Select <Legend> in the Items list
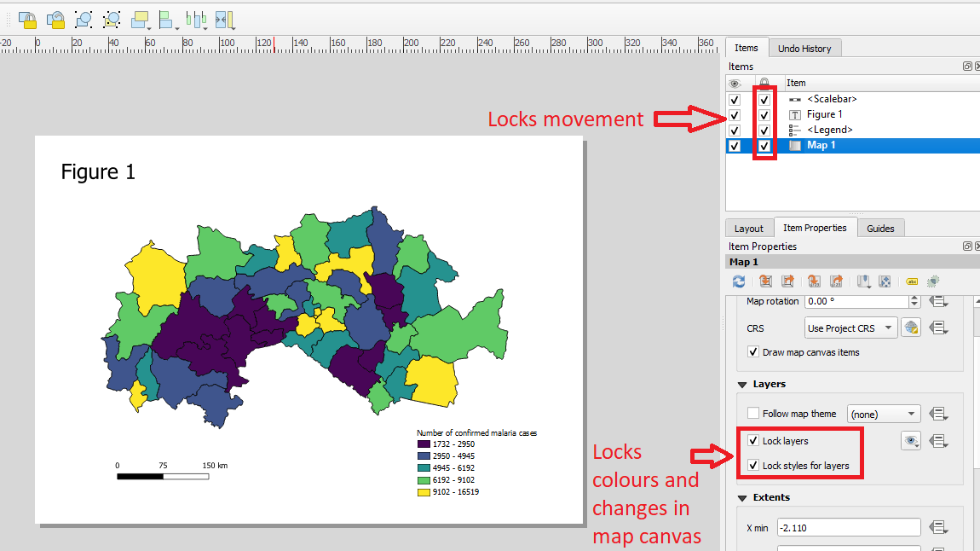This screenshot has width=980, height=551. [829, 130]
